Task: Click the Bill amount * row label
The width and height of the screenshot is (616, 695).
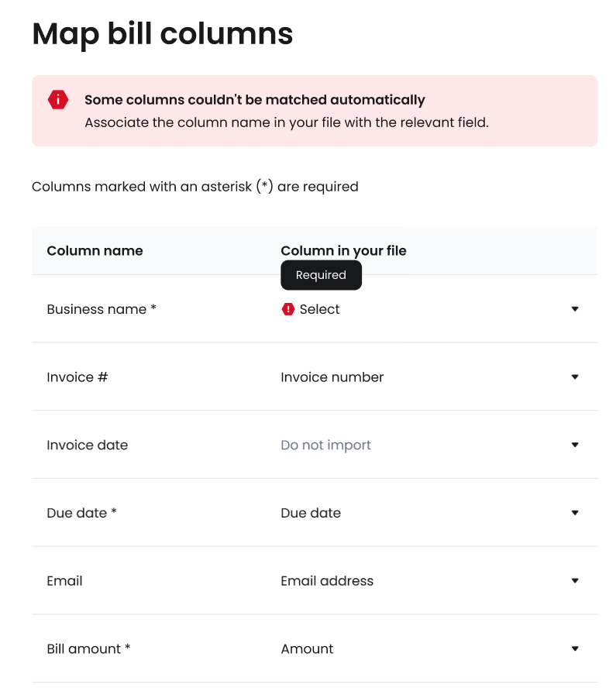Action: tap(88, 649)
